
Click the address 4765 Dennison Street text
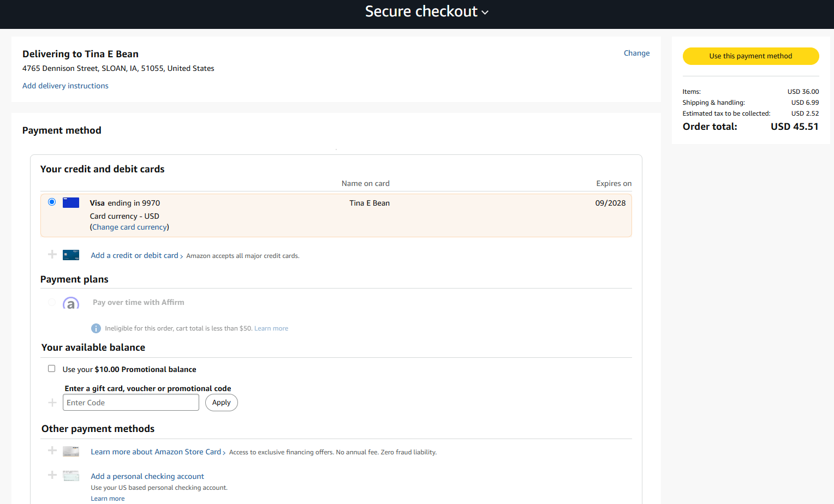(x=118, y=68)
